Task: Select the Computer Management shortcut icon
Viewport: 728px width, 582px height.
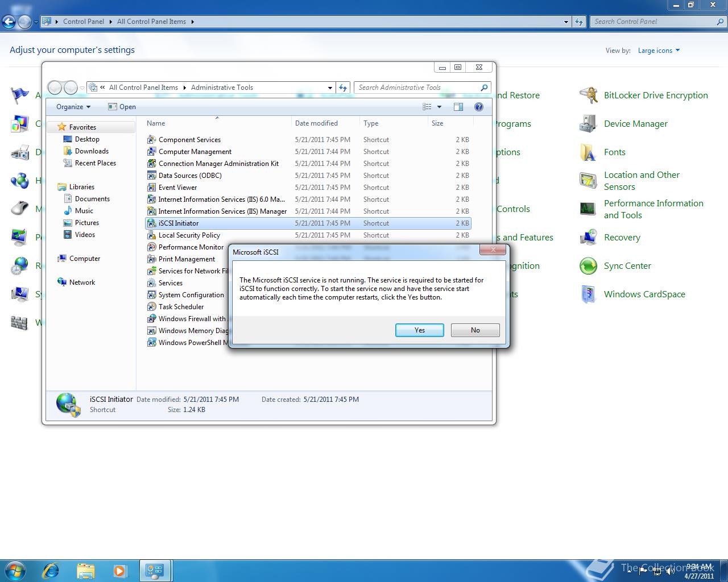Action: tap(151, 152)
